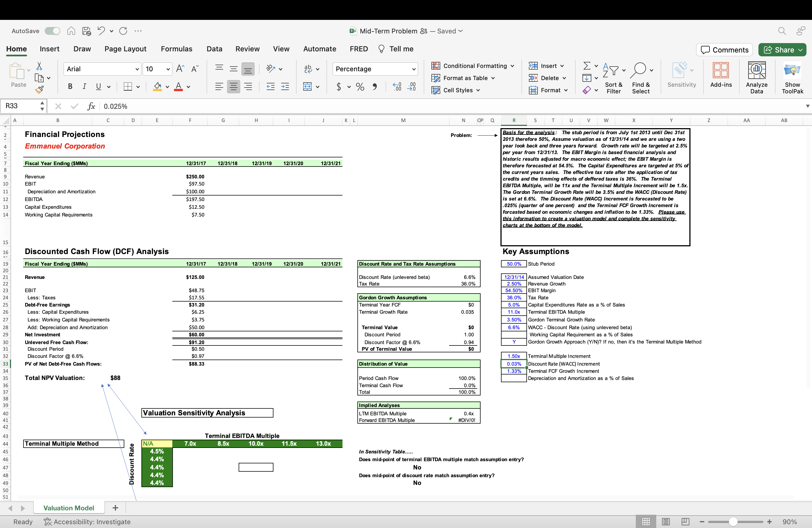Toggle underline on selected text

point(98,86)
